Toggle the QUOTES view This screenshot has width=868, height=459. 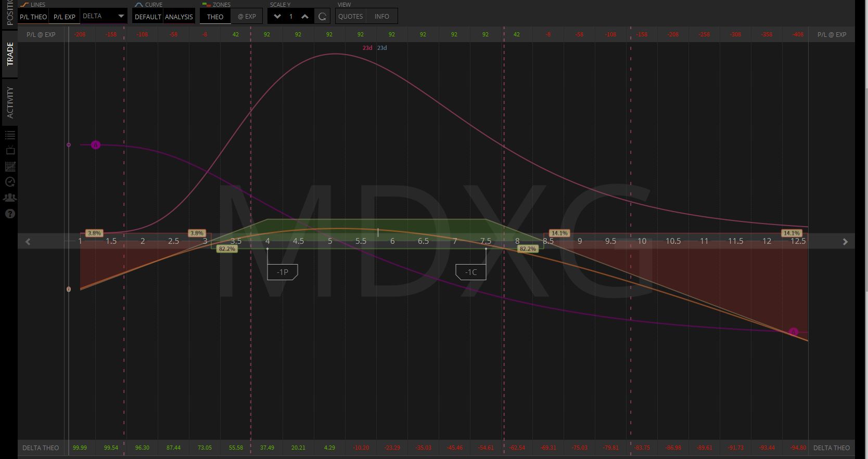[x=351, y=17]
